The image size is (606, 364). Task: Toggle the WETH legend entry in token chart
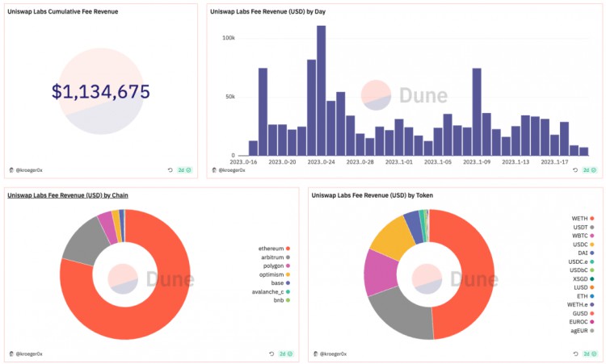pyautogui.click(x=583, y=219)
